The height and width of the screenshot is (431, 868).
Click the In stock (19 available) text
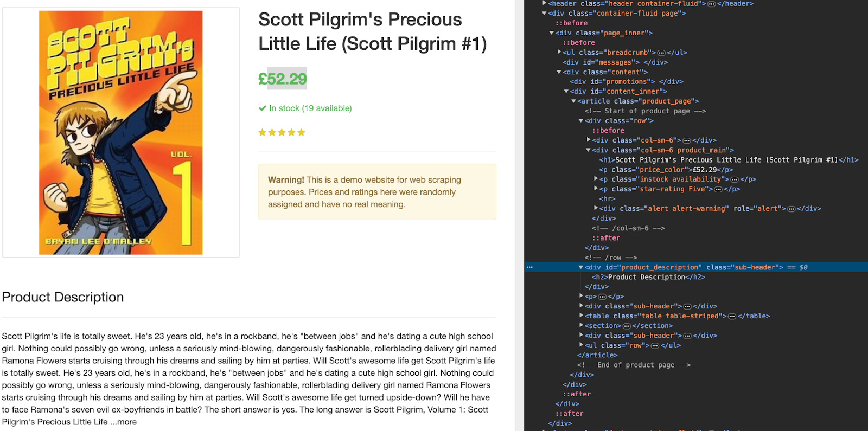310,108
